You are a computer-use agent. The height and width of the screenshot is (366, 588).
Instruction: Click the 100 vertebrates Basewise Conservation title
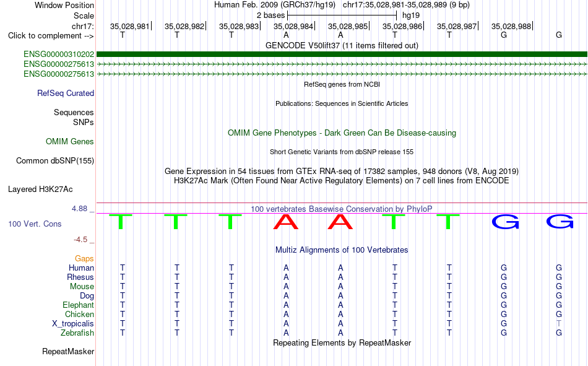[342, 209]
